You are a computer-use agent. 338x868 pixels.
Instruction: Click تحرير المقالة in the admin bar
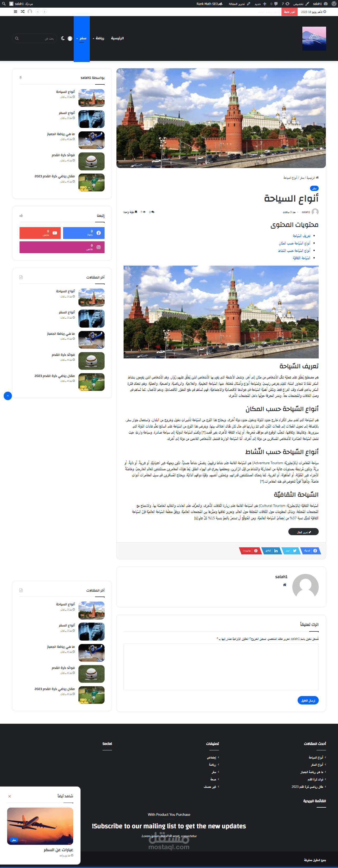240,4
